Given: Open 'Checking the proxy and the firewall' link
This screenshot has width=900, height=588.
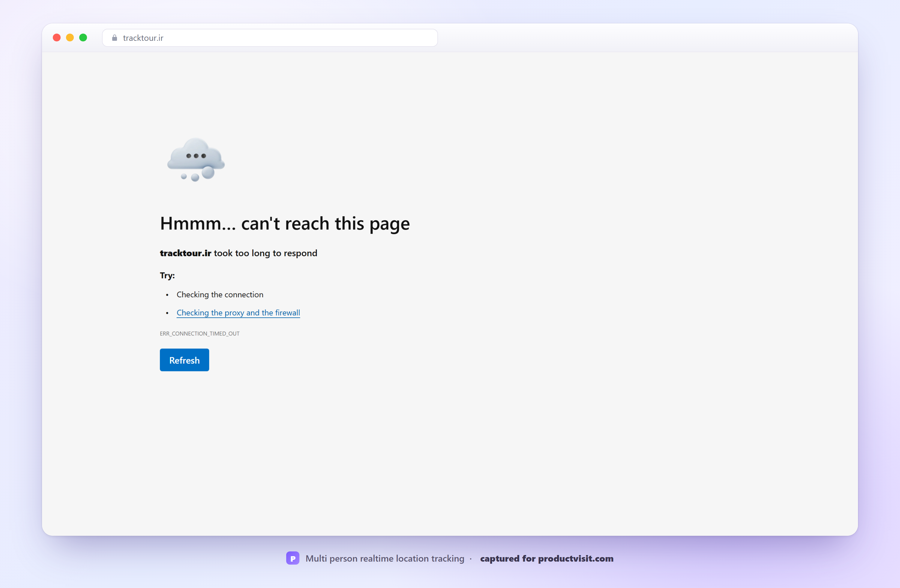Looking at the screenshot, I should (x=238, y=313).
